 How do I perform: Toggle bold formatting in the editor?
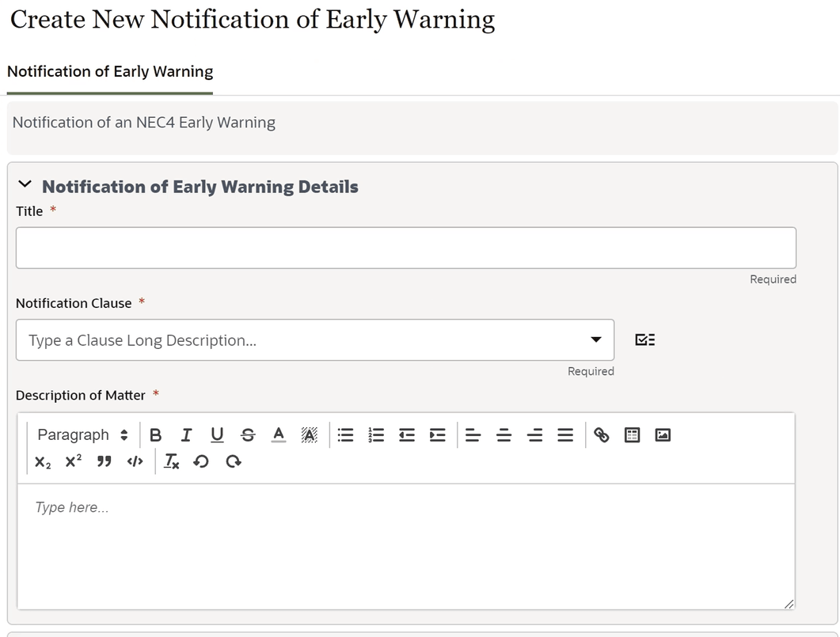point(155,434)
